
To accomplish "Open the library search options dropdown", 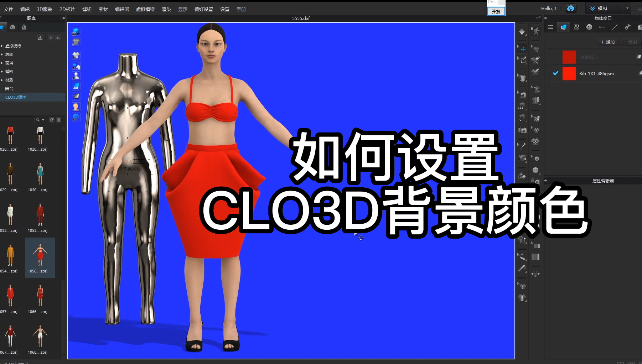I will pos(43,120).
